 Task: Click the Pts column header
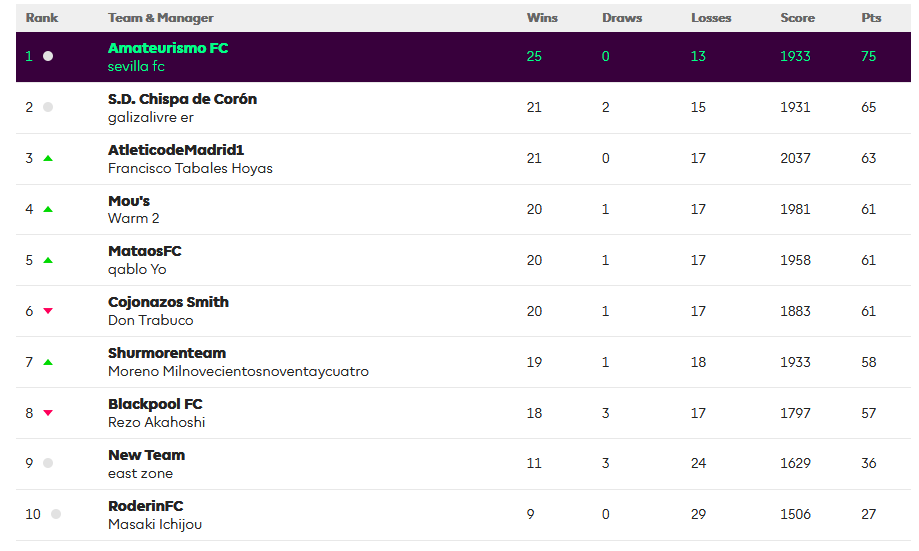(871, 18)
